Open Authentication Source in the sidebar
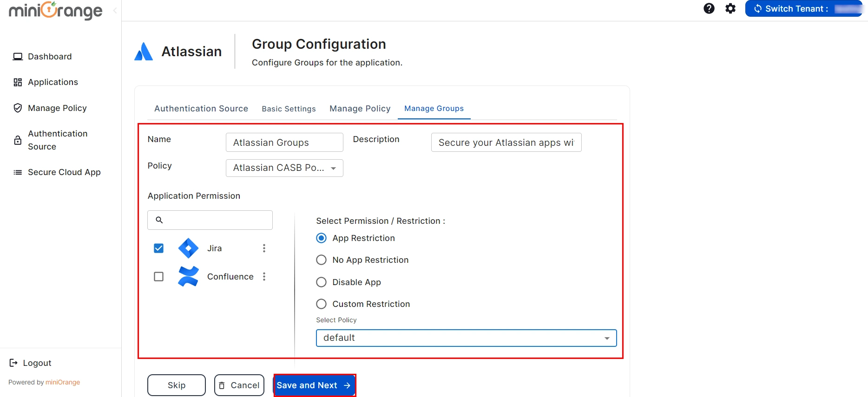Viewport: 868px width, 397px height. (58, 140)
